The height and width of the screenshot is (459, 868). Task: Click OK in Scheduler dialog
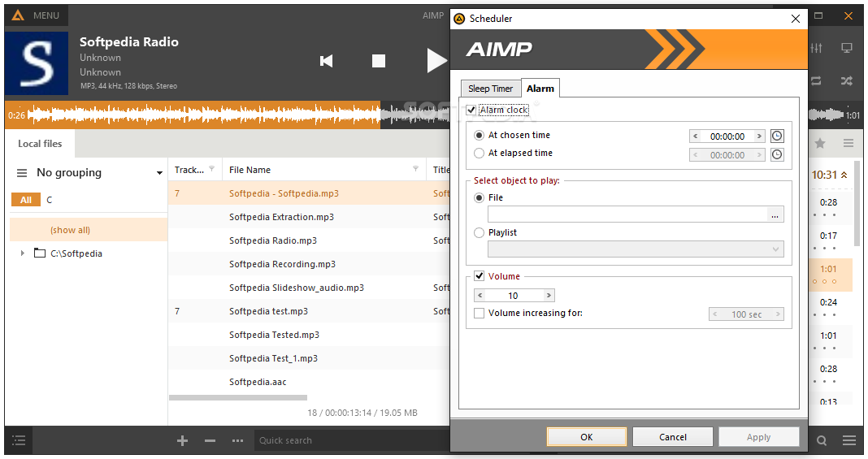tap(587, 437)
